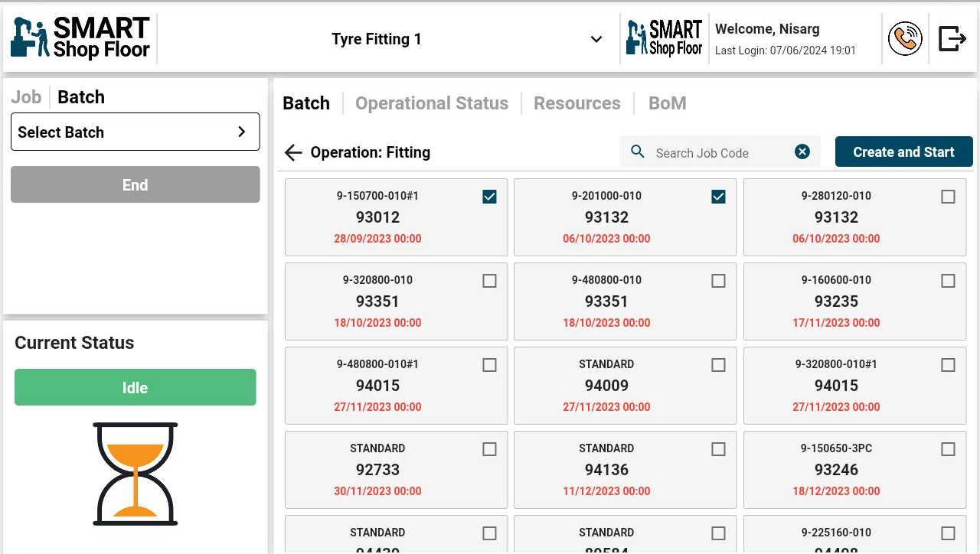Expand the Select Batch chooser

pyautogui.click(x=136, y=132)
